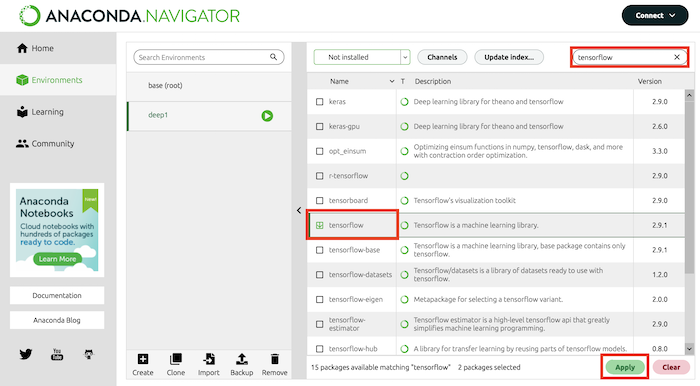Screen dimensions: 700x386
Task: Open the Community section
Action: coord(58,143)
